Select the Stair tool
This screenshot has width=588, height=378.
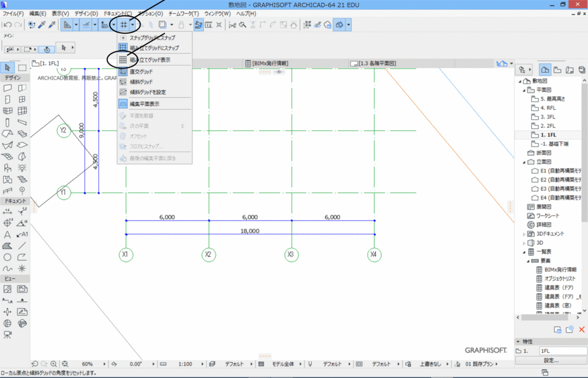point(22,180)
